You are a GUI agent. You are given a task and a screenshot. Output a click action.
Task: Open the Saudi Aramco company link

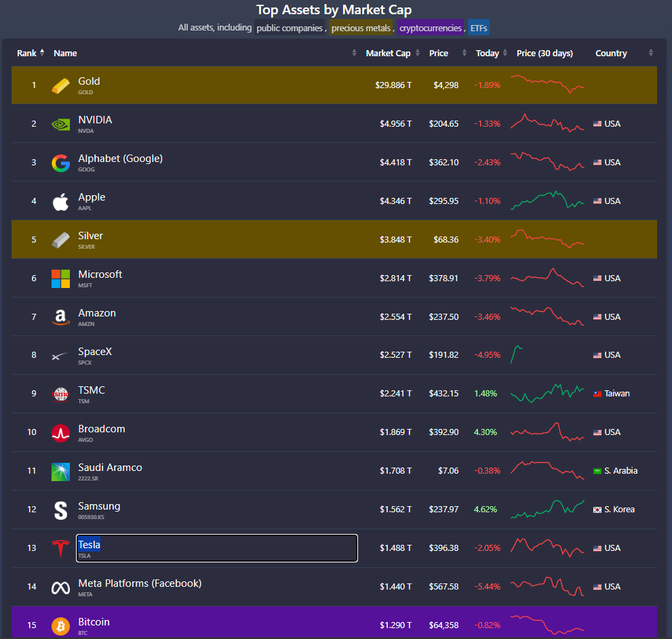pos(110,468)
